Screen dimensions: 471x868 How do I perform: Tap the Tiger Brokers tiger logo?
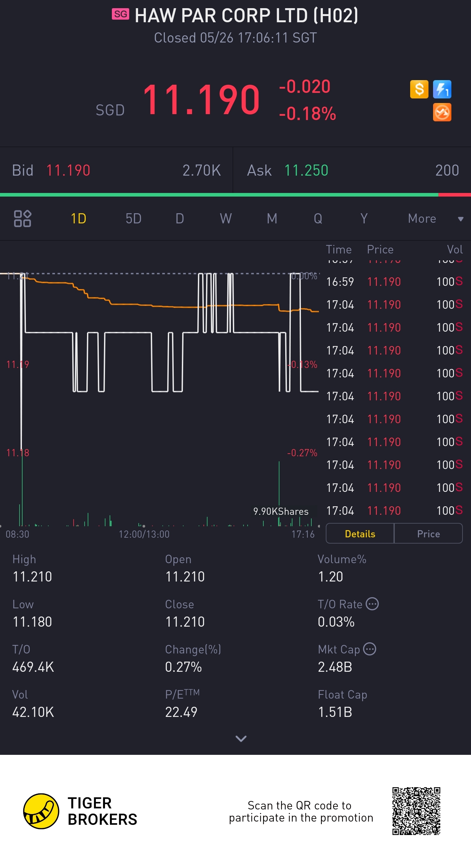click(41, 811)
